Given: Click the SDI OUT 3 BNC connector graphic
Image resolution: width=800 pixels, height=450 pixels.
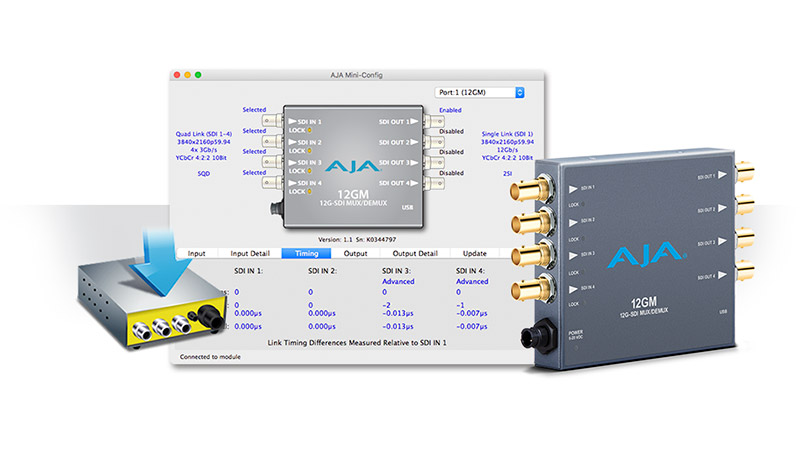Looking at the screenshot, I should coord(434,163).
